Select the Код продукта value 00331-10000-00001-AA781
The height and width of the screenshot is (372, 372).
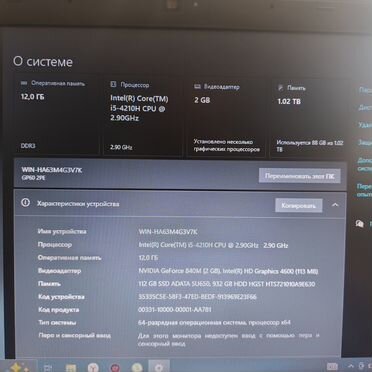click(x=175, y=310)
